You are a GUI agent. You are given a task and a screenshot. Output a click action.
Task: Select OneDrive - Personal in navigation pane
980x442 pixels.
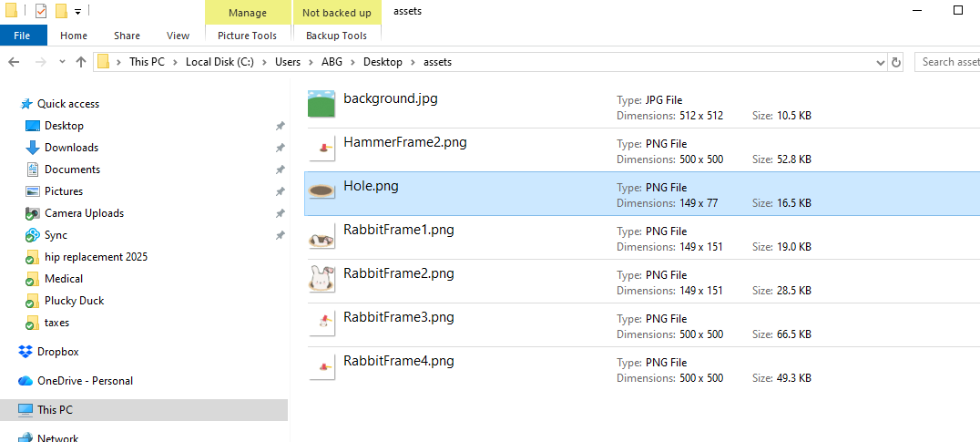[85, 381]
